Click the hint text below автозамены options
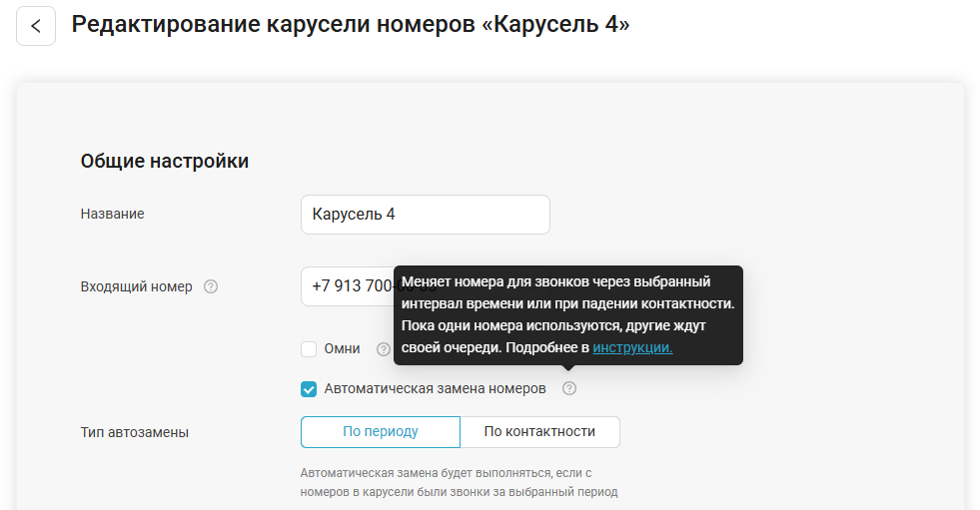The width and height of the screenshot is (980, 510). pyautogui.click(x=459, y=482)
